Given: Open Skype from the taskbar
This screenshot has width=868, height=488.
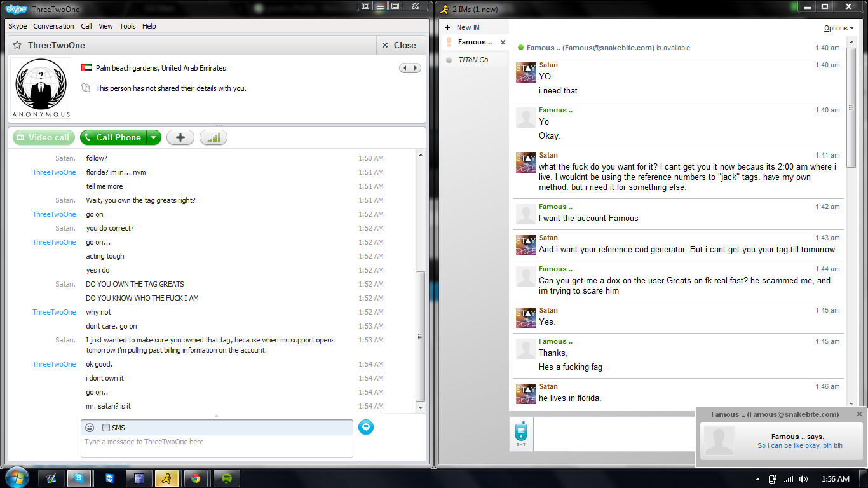Looking at the screenshot, I should pos(79,478).
